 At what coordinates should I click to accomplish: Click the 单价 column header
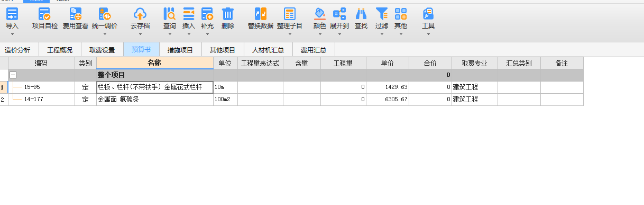[388, 63]
